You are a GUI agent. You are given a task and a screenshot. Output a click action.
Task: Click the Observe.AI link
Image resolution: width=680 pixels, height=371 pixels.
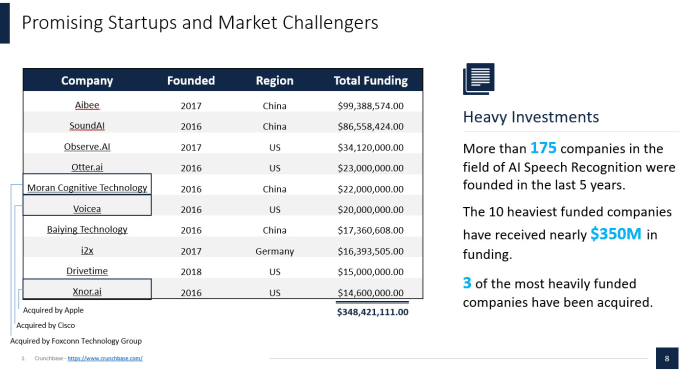click(87, 147)
